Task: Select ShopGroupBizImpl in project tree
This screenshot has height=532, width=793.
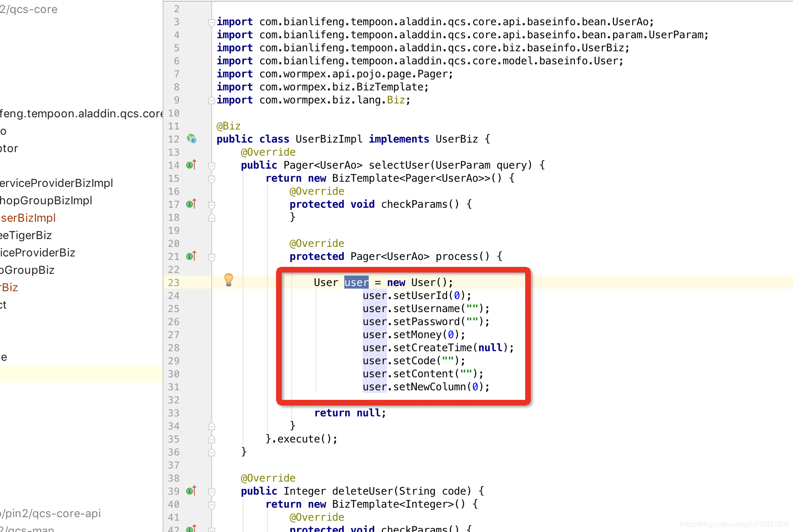Action: click(46, 200)
